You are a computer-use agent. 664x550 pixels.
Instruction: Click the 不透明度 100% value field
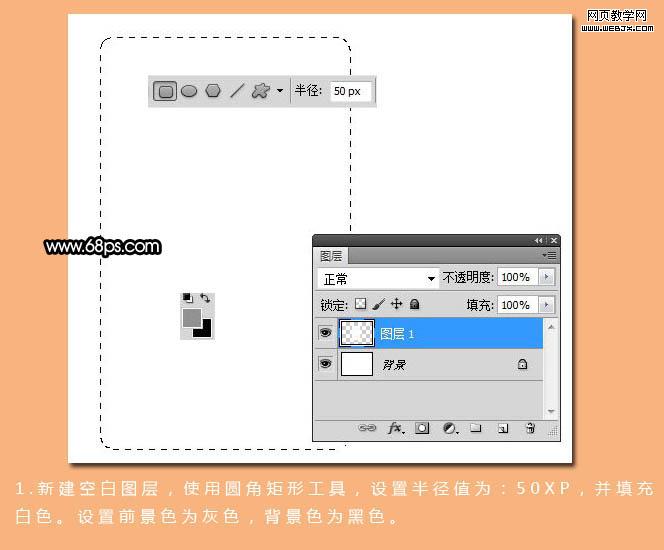[517, 277]
